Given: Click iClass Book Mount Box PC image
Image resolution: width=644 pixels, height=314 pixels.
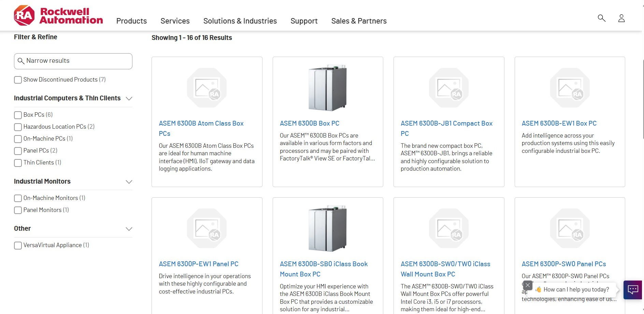Looking at the screenshot, I should 328,228.
